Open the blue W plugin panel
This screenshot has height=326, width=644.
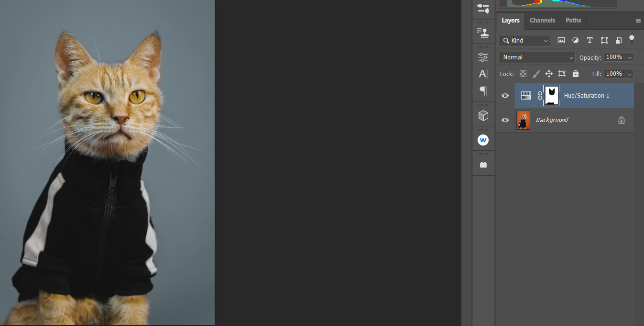[483, 140]
